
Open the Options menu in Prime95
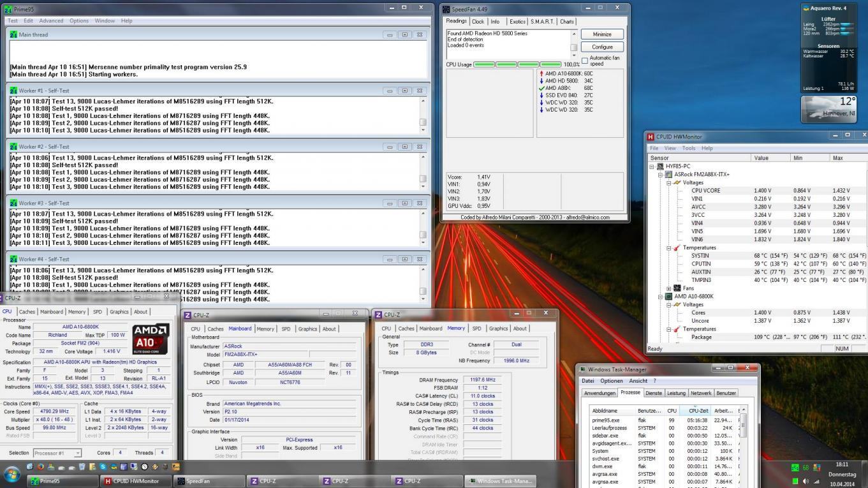79,20
